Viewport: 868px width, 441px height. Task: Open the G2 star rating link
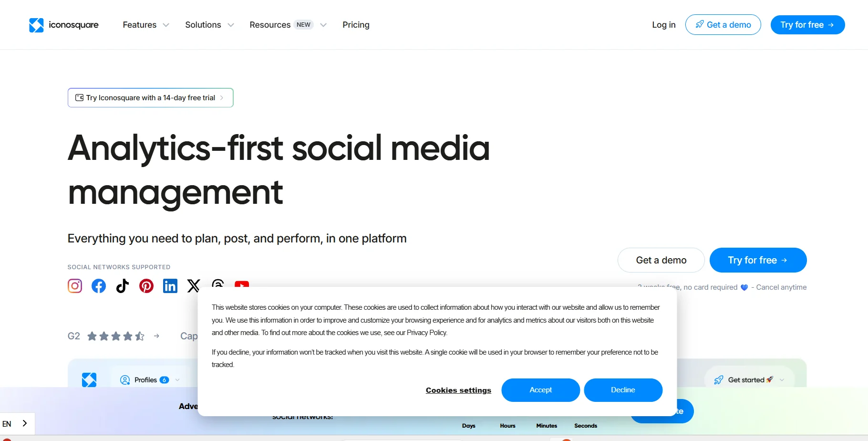(x=114, y=336)
